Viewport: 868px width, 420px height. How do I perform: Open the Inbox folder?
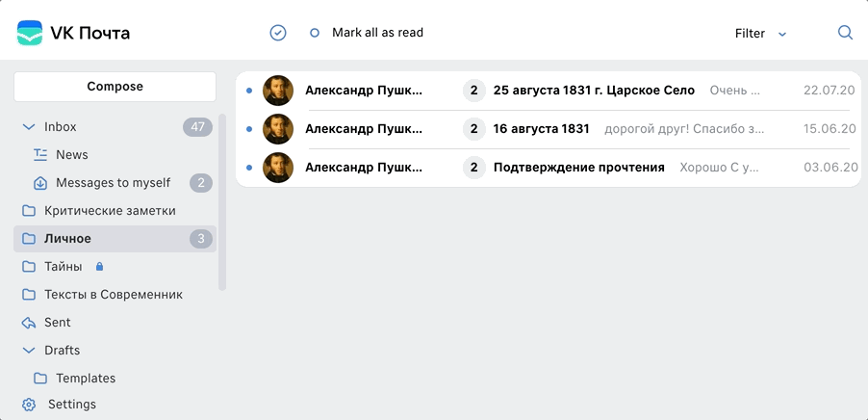(115, 127)
